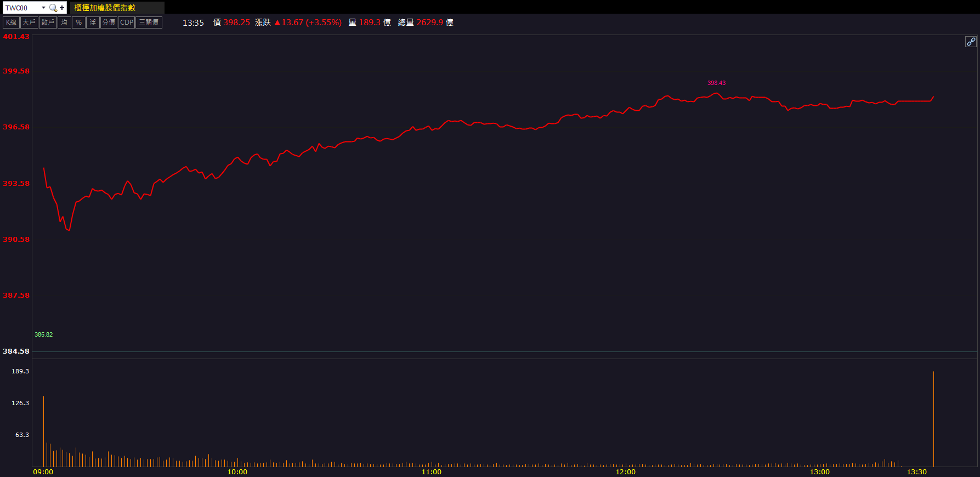Click the 09:00 time axis label

(43, 472)
